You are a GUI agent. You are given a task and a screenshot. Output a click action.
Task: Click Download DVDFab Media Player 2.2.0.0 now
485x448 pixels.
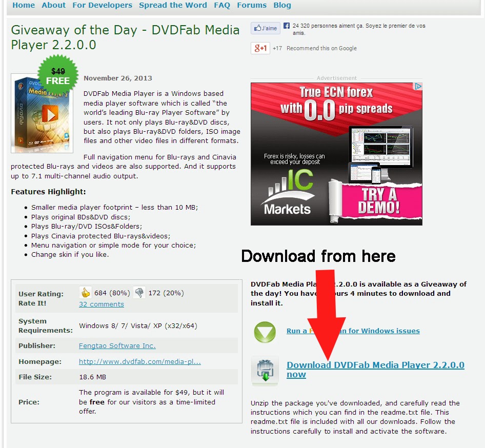[x=375, y=370]
